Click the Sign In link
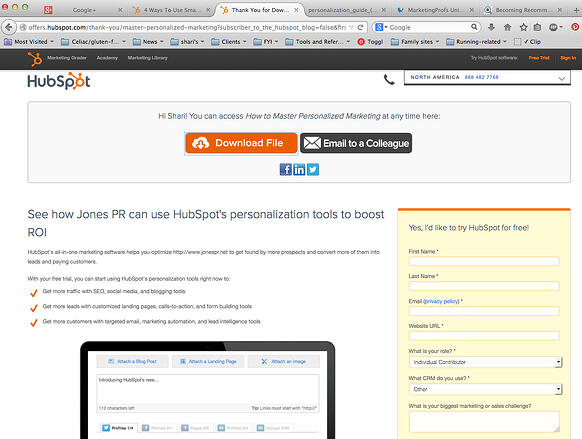This screenshot has height=439, width=582. pos(568,58)
